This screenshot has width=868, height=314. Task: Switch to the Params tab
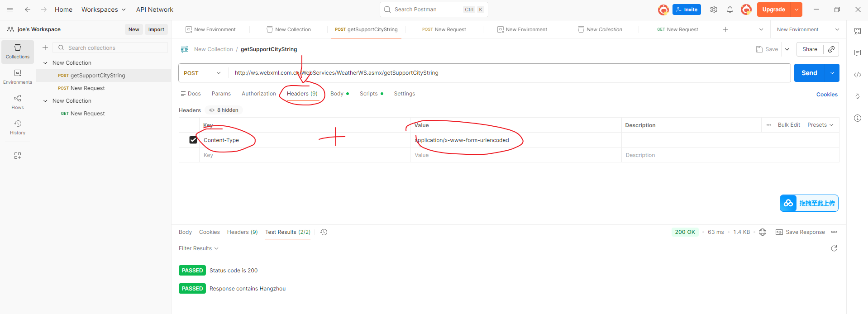221,94
